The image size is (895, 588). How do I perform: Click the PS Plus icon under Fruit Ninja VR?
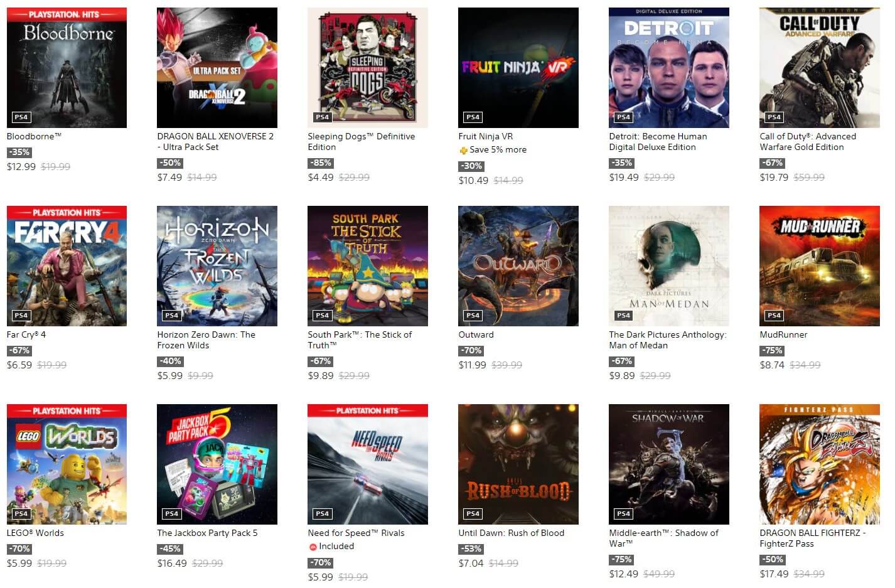(x=463, y=150)
